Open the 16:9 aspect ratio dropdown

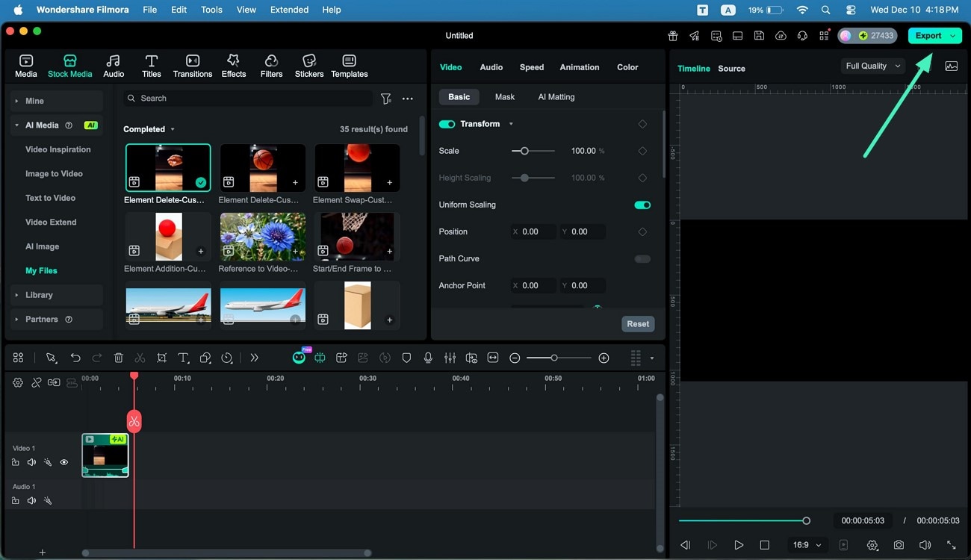coord(807,545)
